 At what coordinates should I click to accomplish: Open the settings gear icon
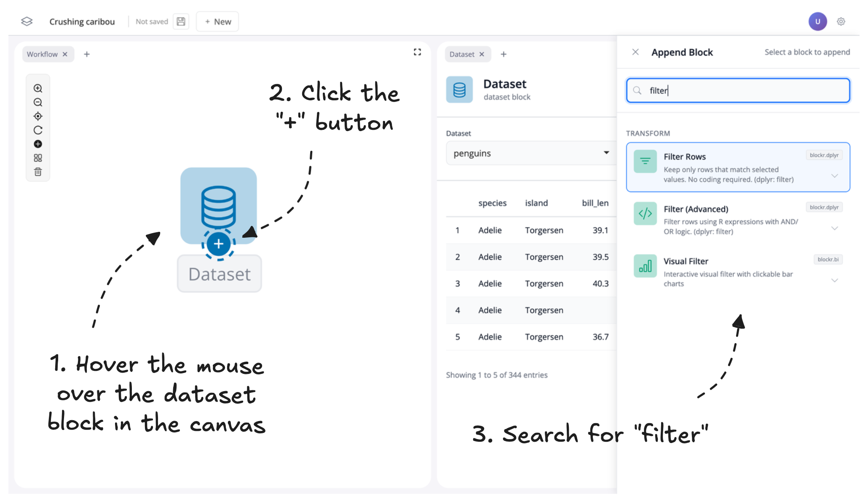841,21
